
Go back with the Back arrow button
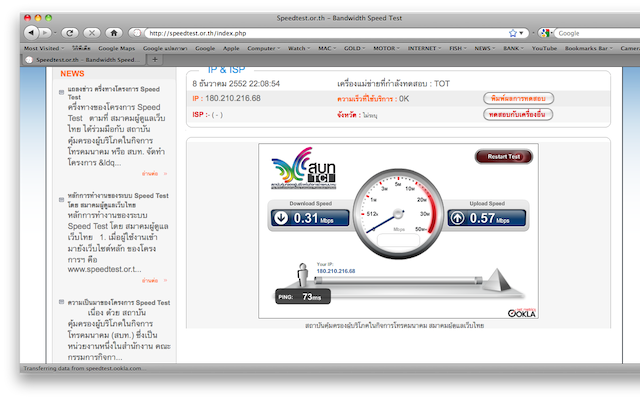click(x=31, y=33)
